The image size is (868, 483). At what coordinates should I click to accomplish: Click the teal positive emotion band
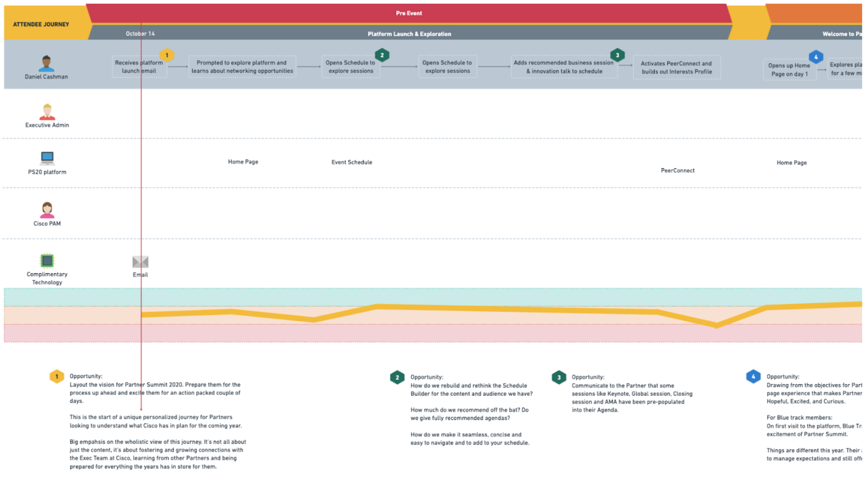pos(429,297)
